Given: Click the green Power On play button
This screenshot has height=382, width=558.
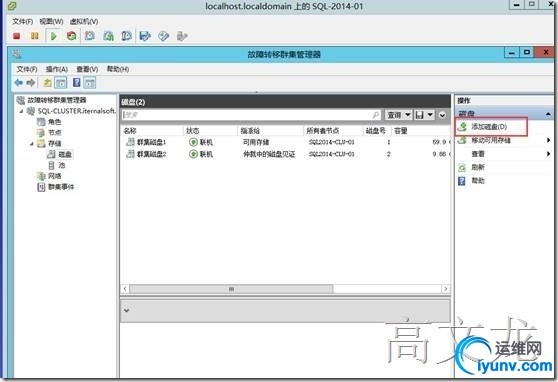Looking at the screenshot, I should (54, 36).
